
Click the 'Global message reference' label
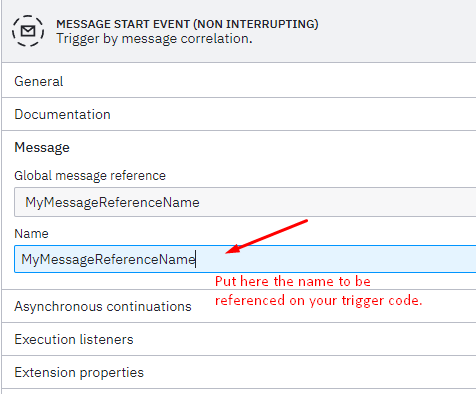tap(90, 176)
